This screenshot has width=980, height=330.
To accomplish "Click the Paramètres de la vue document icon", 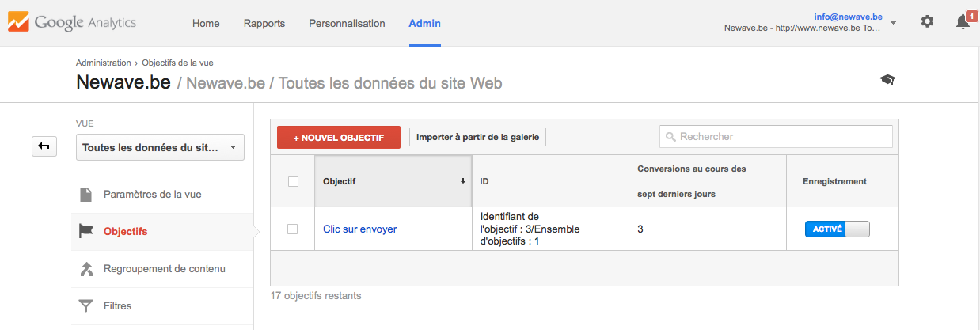I will click(x=86, y=194).
